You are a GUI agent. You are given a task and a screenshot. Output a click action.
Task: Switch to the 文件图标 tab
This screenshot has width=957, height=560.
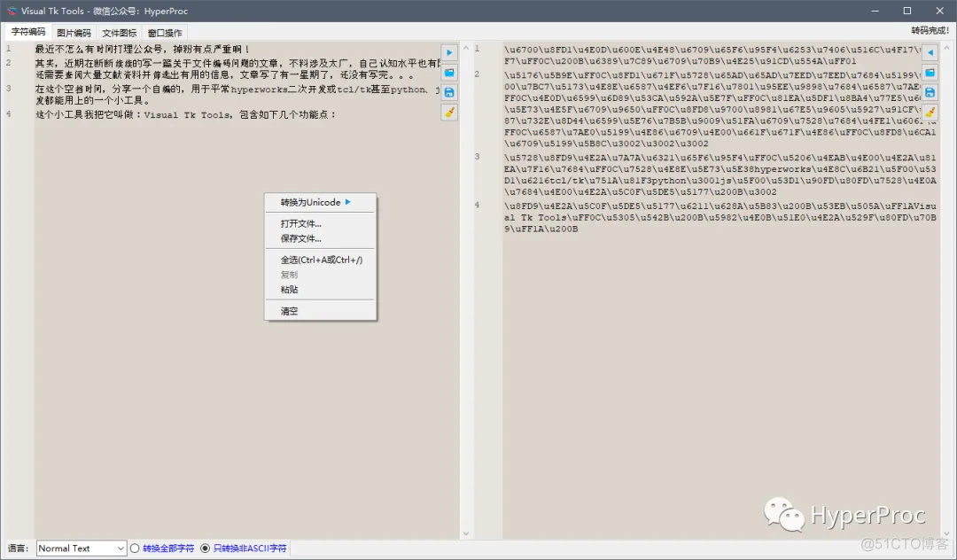coord(119,33)
